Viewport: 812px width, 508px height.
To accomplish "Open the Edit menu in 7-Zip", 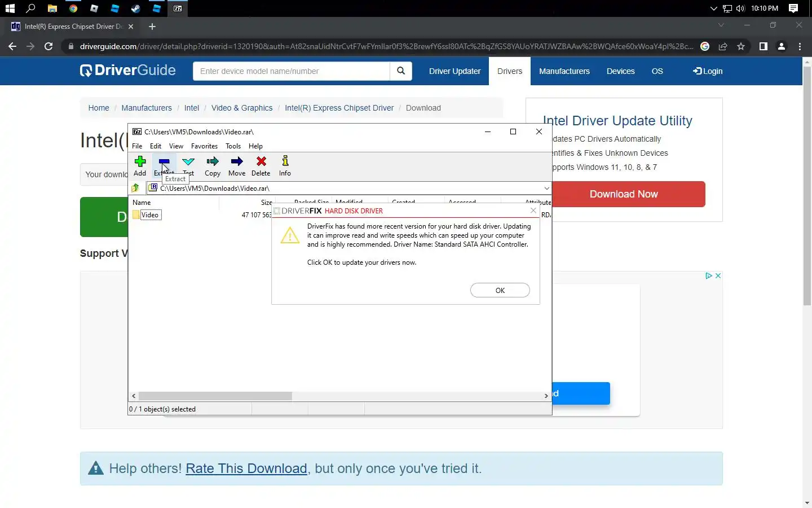I will pos(156,146).
